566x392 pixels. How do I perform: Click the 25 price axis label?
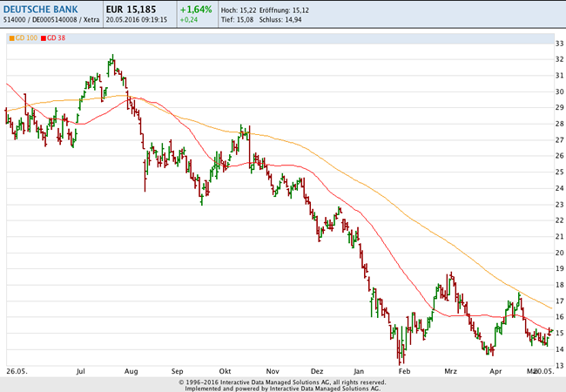560,172
